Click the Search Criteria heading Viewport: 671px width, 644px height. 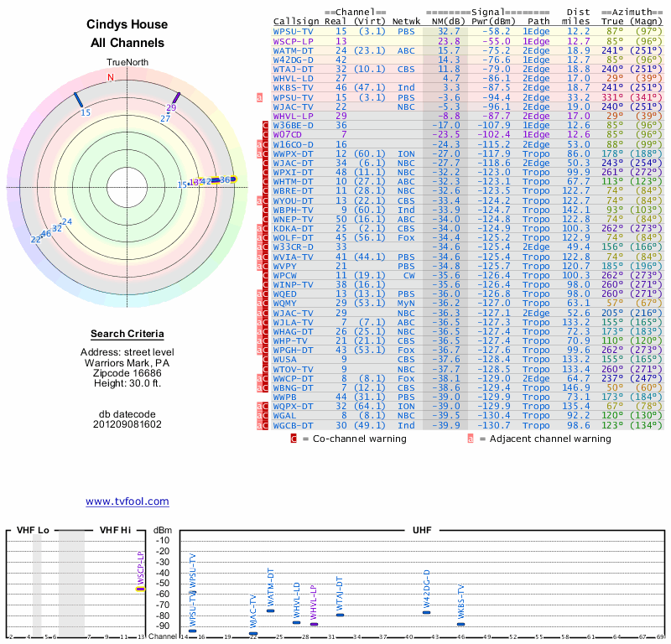127,334
